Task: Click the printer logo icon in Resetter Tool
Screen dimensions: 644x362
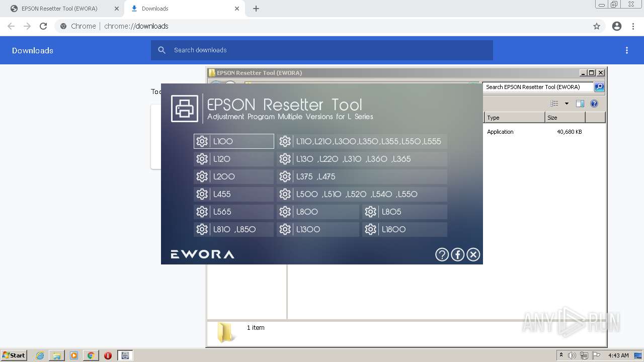Action: 185,108
